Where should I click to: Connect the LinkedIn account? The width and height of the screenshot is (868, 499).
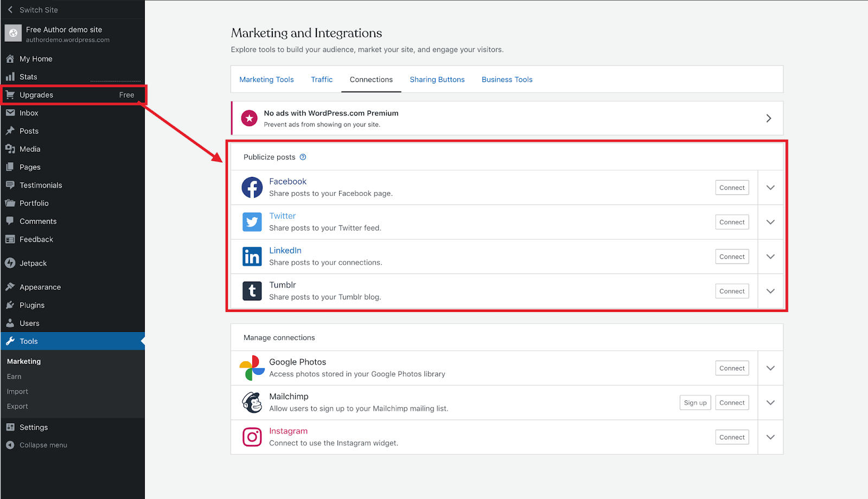(732, 257)
